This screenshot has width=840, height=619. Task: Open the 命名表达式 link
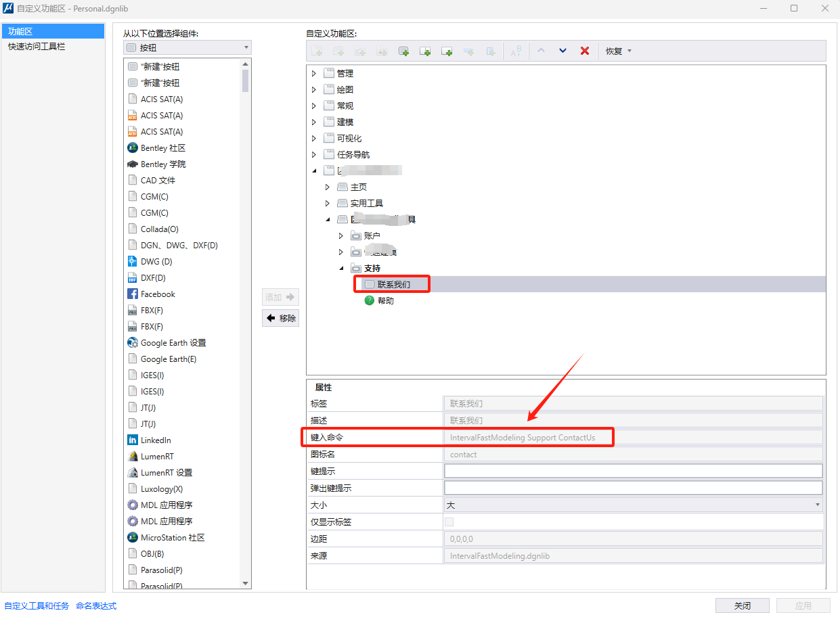click(x=96, y=605)
